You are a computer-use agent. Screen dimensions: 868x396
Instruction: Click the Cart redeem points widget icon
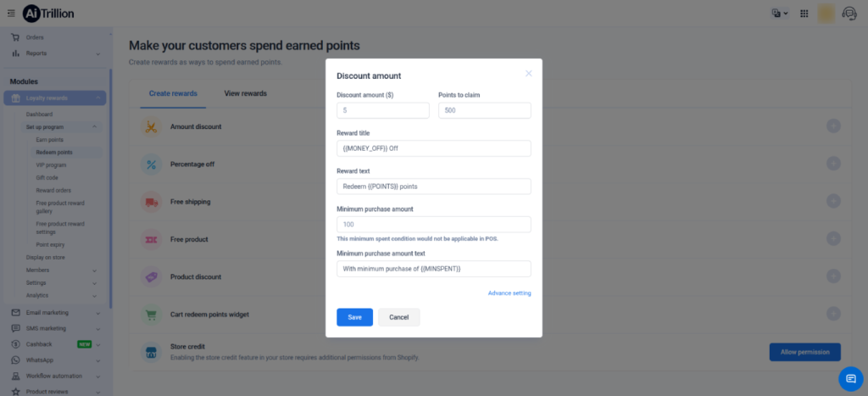(151, 314)
